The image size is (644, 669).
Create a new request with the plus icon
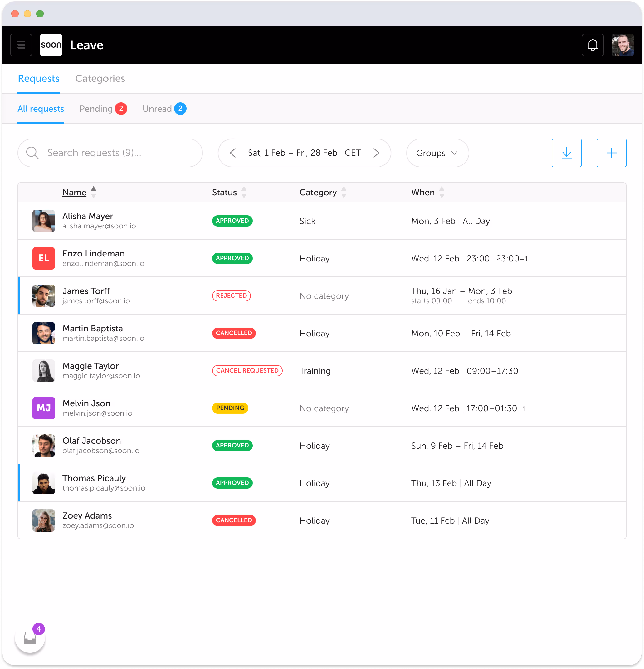pos(611,153)
